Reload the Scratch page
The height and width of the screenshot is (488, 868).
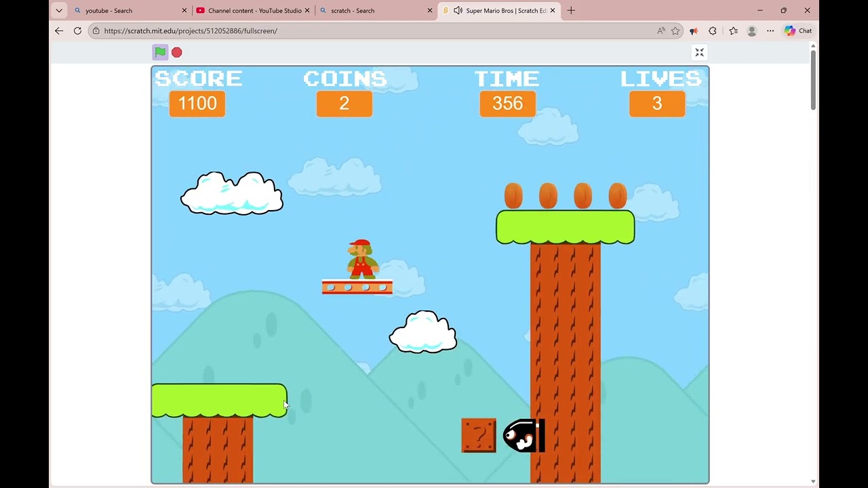77,30
